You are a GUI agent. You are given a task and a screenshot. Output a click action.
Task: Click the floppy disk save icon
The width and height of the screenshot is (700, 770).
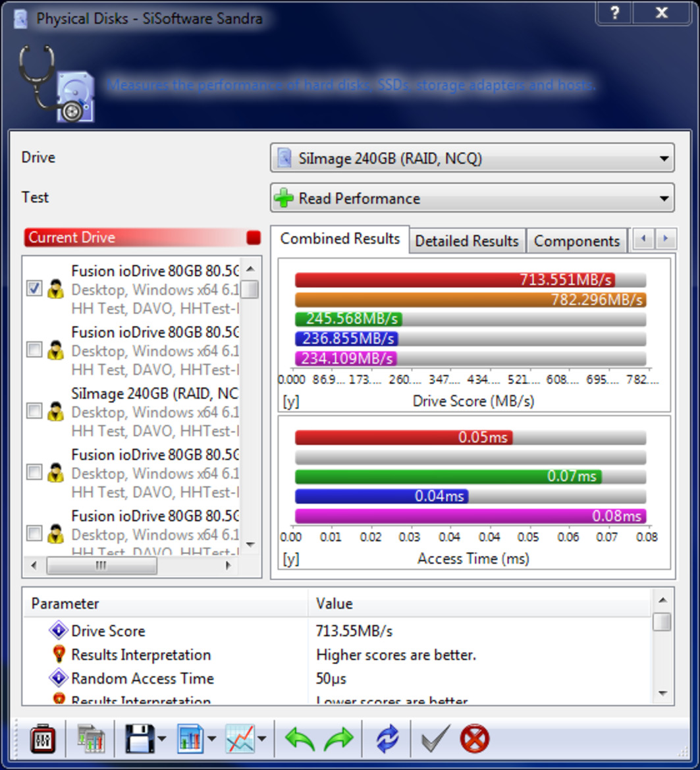140,739
